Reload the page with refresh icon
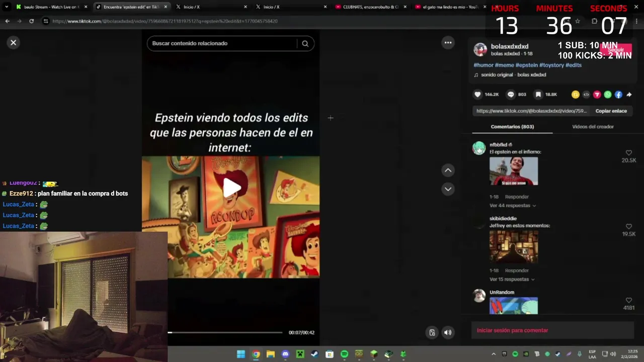 pyautogui.click(x=31, y=21)
